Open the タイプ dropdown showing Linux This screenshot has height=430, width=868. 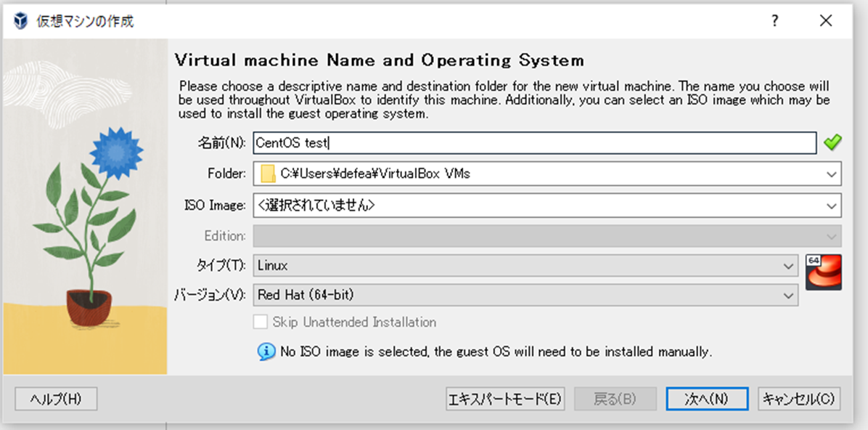[x=788, y=266]
